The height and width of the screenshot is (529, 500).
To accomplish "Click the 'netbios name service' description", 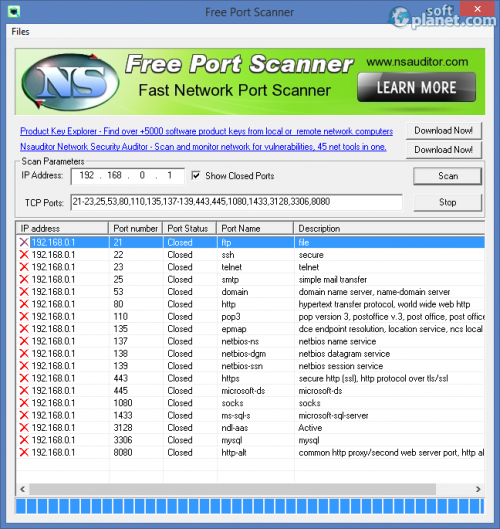I will (x=337, y=341).
